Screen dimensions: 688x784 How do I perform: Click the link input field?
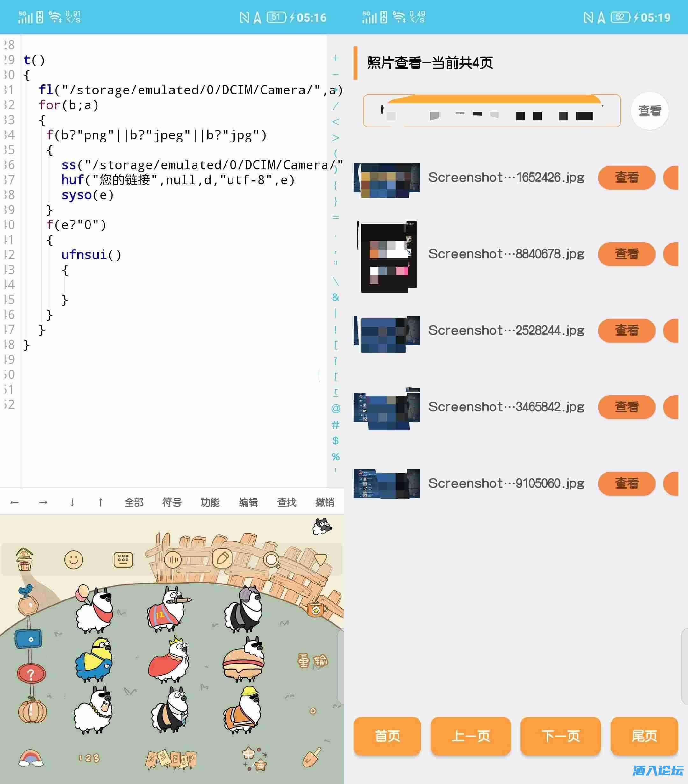[x=491, y=111]
